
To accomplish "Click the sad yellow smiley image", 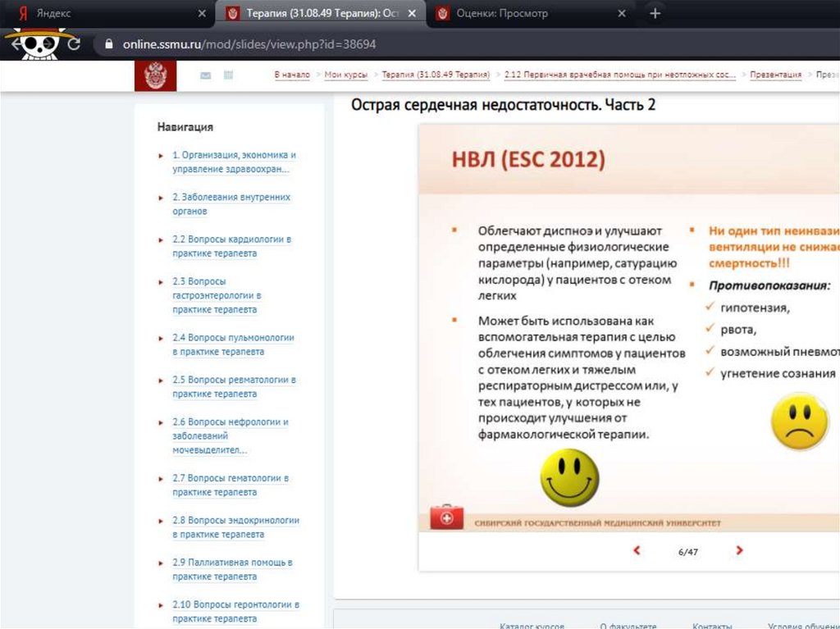I will point(799,422).
